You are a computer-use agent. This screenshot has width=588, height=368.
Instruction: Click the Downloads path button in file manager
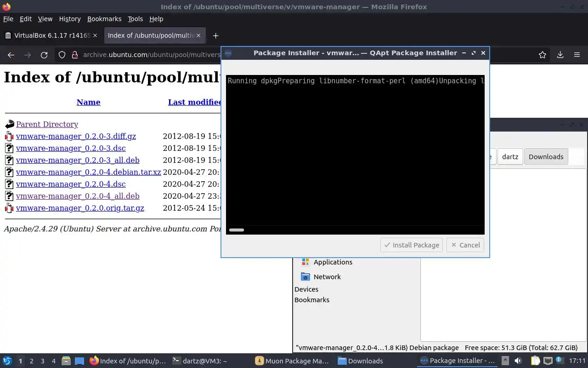(546, 157)
